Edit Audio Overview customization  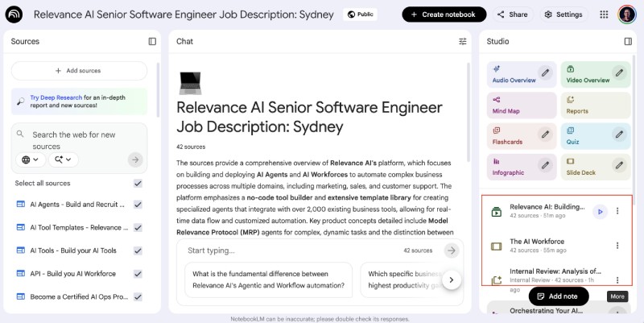(545, 74)
